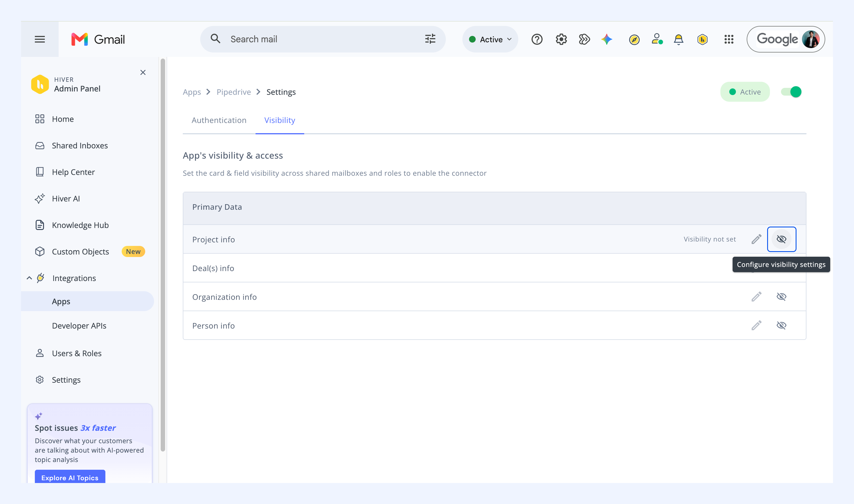
Task: Click the "Deal(s) info" row label
Action: point(213,268)
